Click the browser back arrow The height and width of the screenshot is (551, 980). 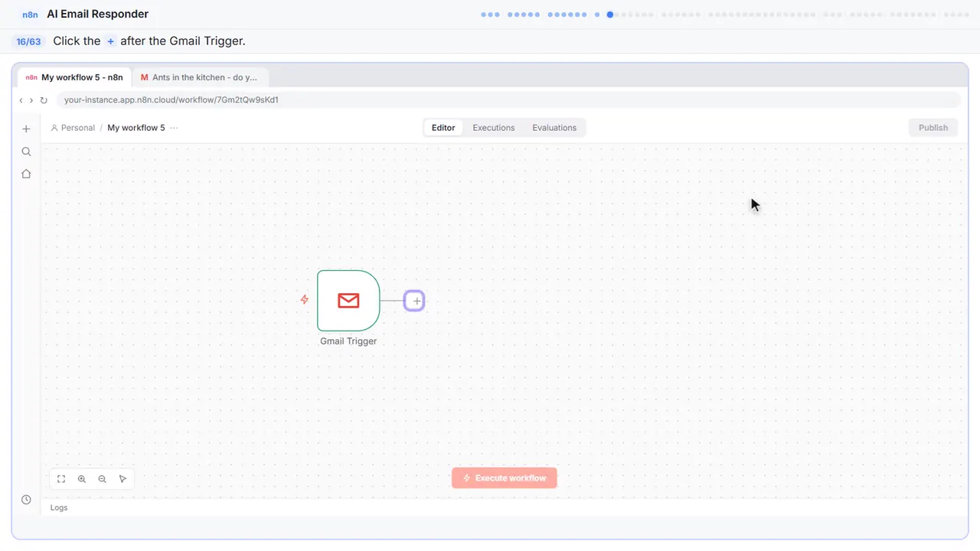pyautogui.click(x=21, y=100)
